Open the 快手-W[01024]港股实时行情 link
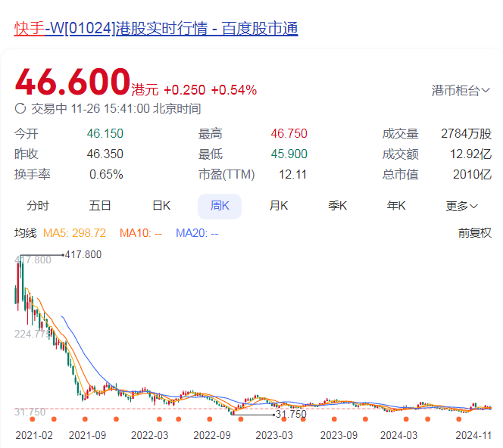 click(x=156, y=29)
